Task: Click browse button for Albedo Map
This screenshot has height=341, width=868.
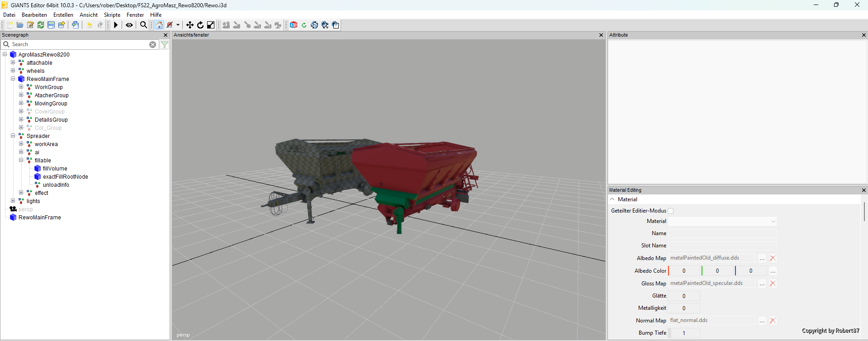Action: click(x=762, y=258)
